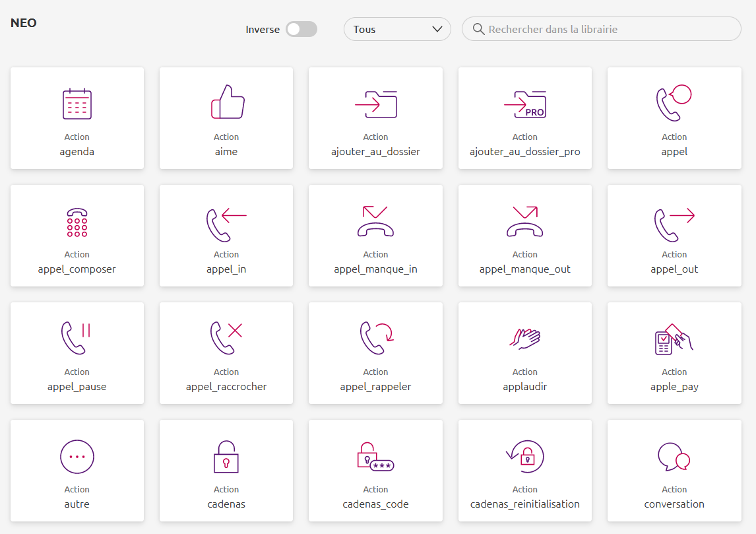Select the cadenas_reinitialisation reset lock icon

pos(525,457)
